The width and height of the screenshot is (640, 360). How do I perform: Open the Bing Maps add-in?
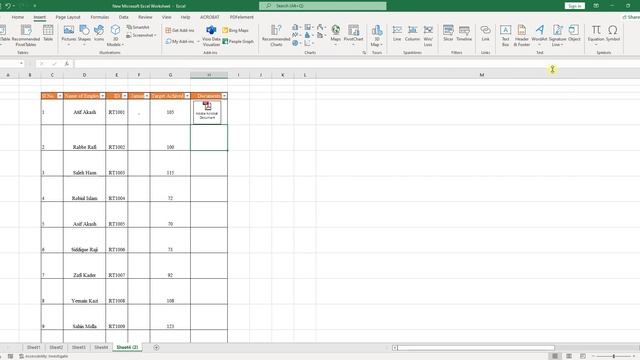tap(236, 30)
